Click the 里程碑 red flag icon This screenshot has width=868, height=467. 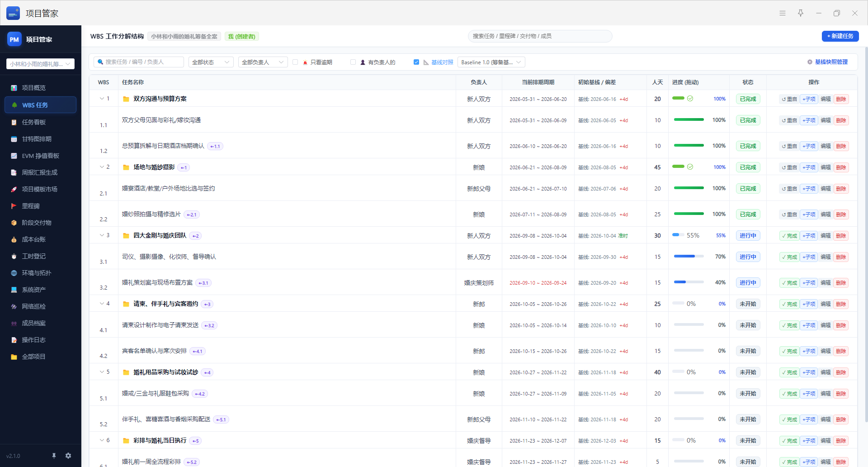tap(14, 206)
